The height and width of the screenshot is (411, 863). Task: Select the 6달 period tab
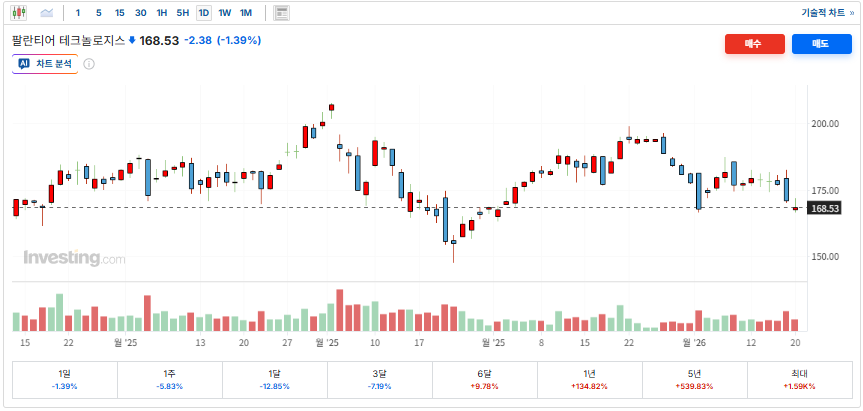pos(485,380)
